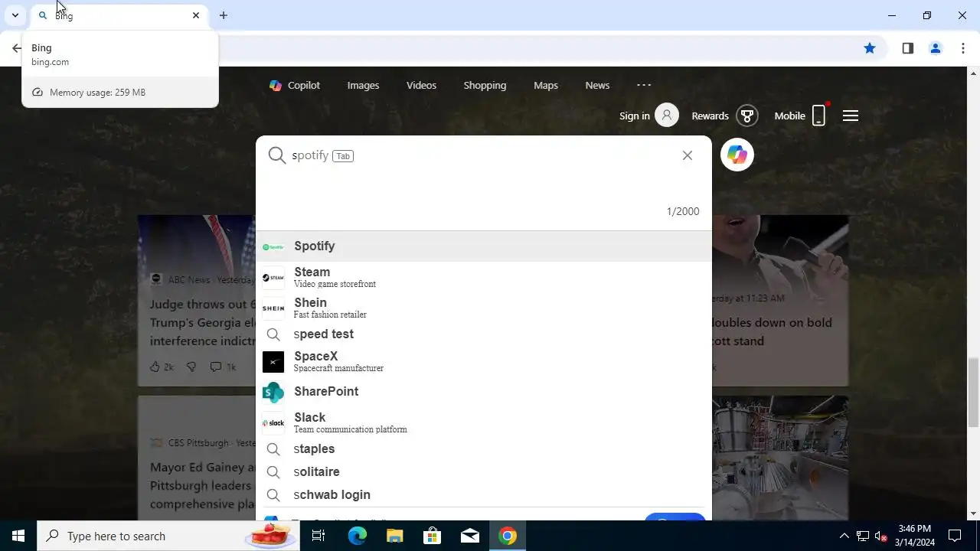Select the Spotify suggestion

click(484, 246)
